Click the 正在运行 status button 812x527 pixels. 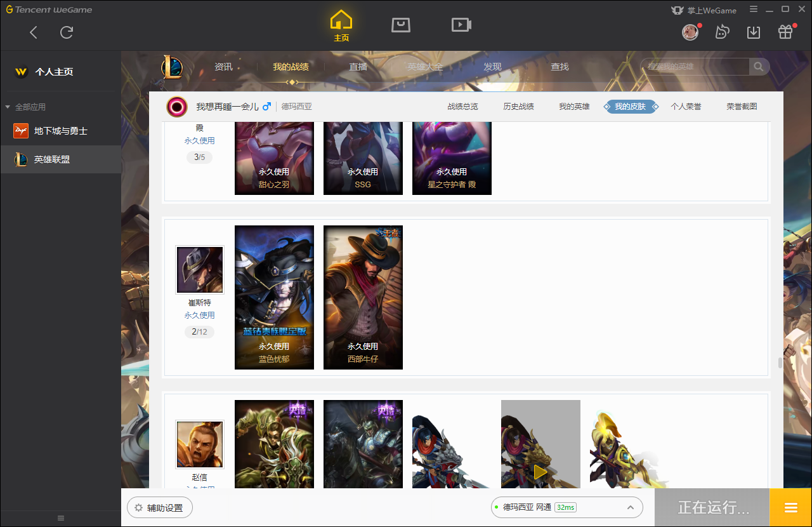712,507
